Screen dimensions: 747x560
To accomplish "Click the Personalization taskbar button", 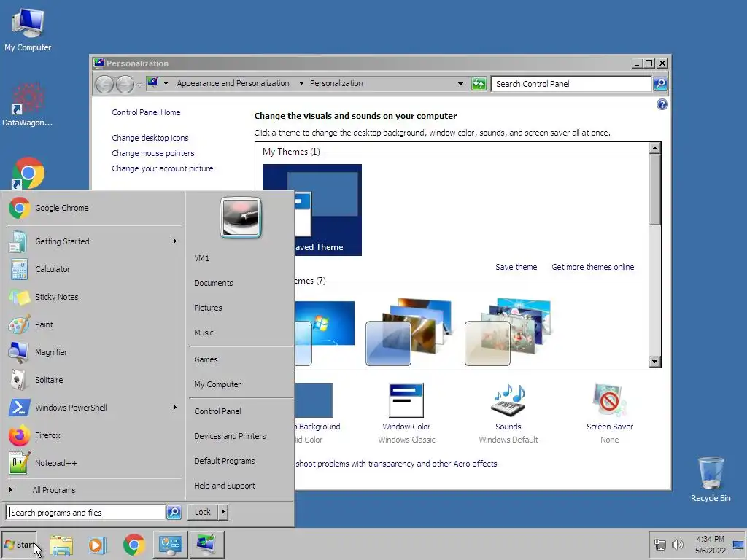I will point(206,544).
